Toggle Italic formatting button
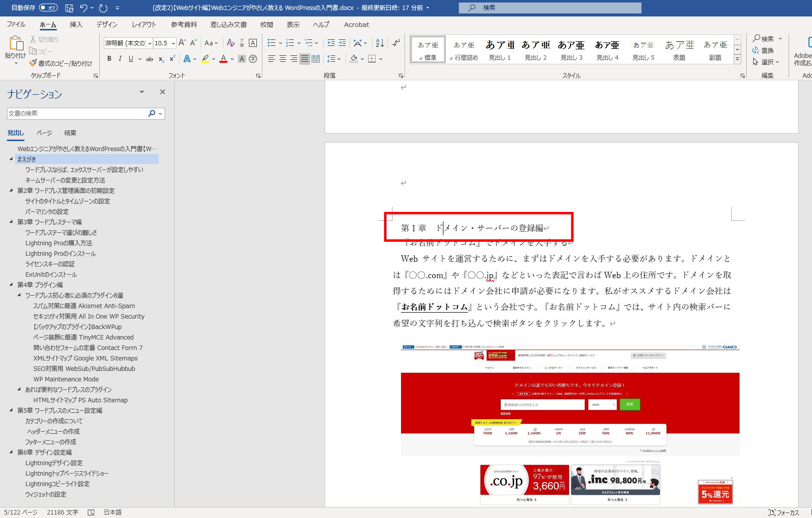The height and width of the screenshot is (518, 812). (120, 59)
